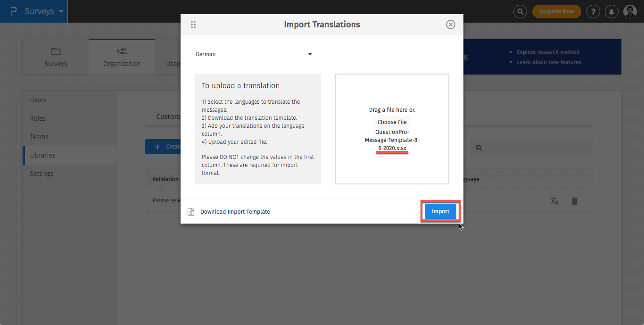Open Settings from the sidebar
The width and height of the screenshot is (644, 325).
(x=41, y=173)
